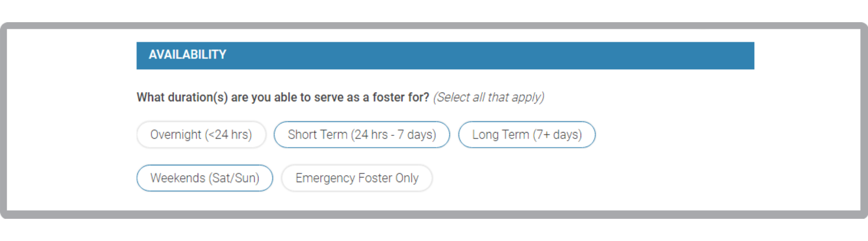
Task: Enable Emergency Foster Only option
Action: (x=357, y=178)
